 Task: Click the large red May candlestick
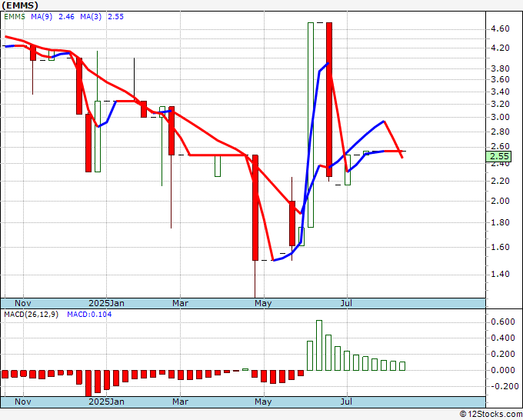click(x=255, y=208)
